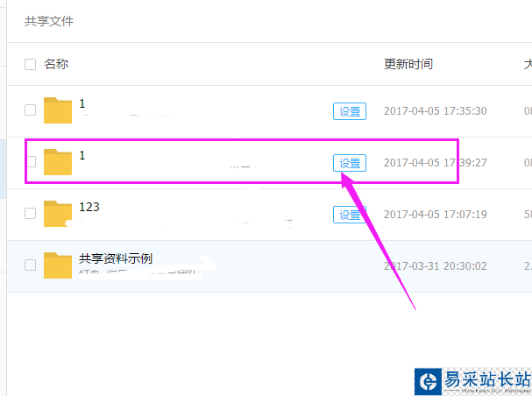532x396 pixels.
Task: Check the box for folder 123
Action: (x=30, y=213)
